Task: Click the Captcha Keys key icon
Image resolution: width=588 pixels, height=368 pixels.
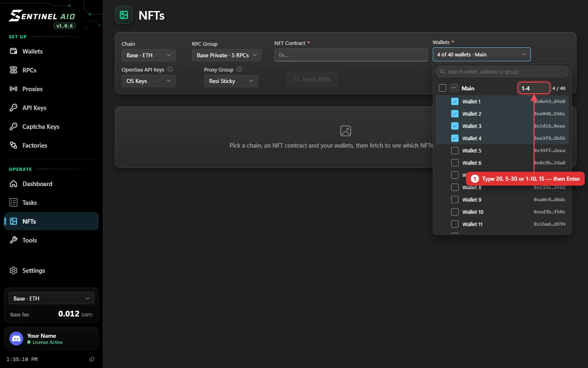Action: [13, 126]
